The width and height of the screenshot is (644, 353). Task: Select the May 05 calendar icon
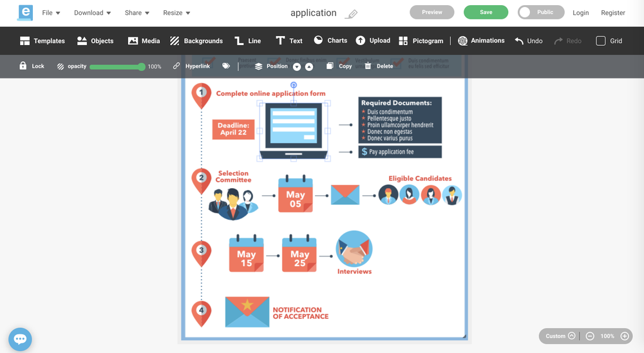tap(296, 193)
